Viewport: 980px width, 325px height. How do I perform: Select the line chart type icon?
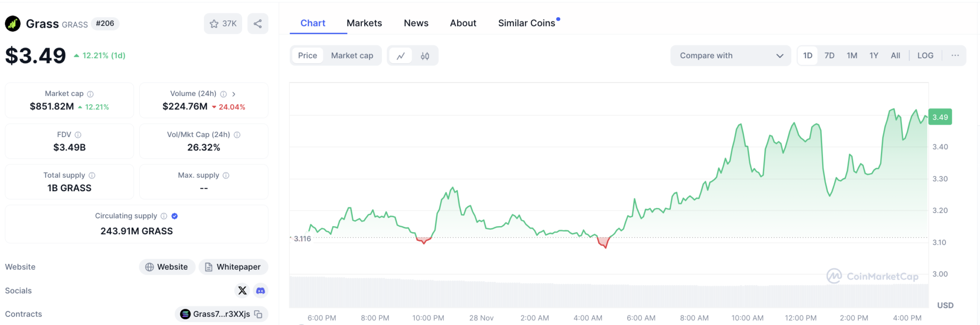click(401, 55)
